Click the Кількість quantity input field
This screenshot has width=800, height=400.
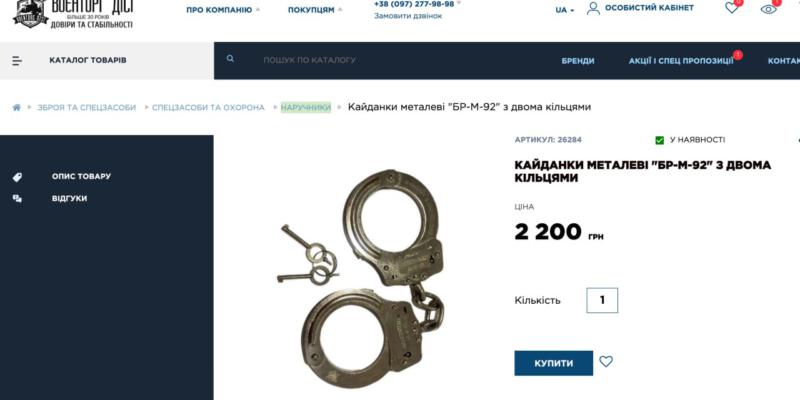click(602, 300)
